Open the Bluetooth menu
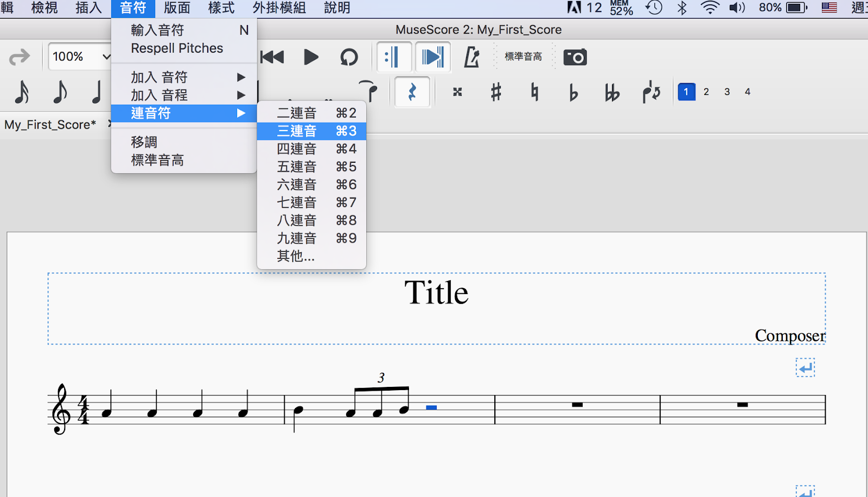This screenshot has height=497, width=868. point(682,8)
